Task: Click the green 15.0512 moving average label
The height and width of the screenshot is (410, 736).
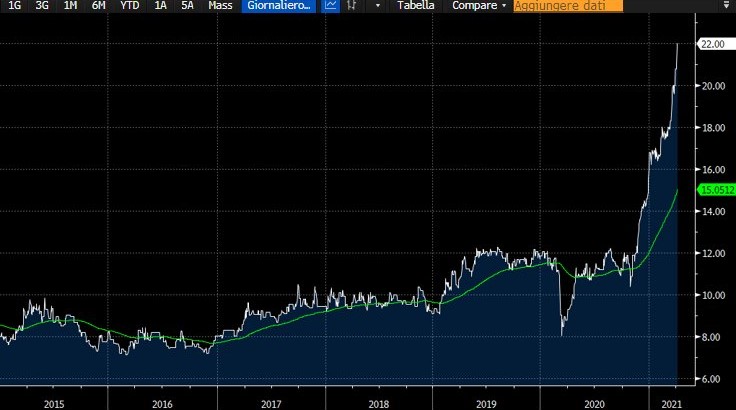Action: click(x=716, y=190)
